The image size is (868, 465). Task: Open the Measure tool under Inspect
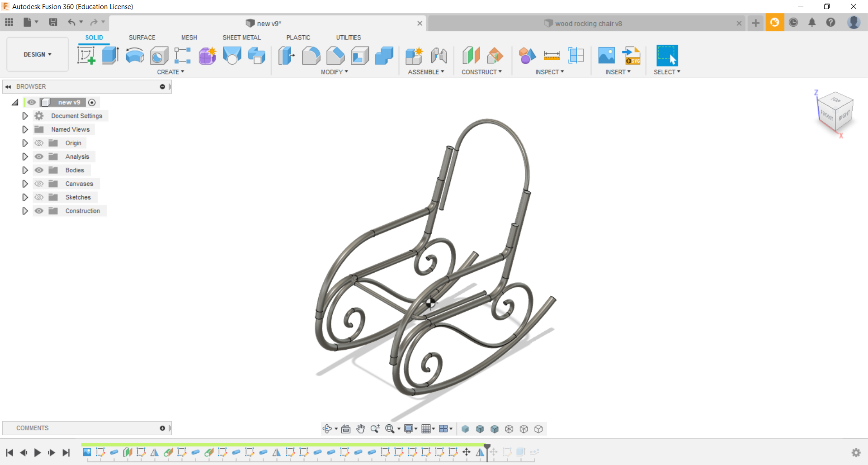pyautogui.click(x=552, y=55)
